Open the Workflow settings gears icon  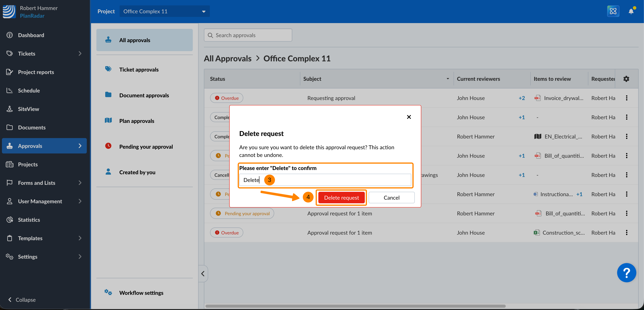coord(108,292)
